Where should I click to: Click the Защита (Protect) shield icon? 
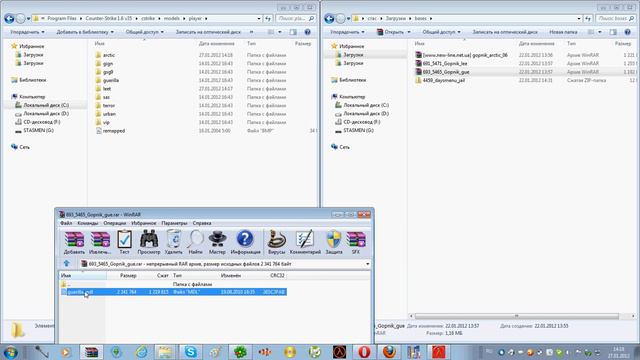point(334,242)
